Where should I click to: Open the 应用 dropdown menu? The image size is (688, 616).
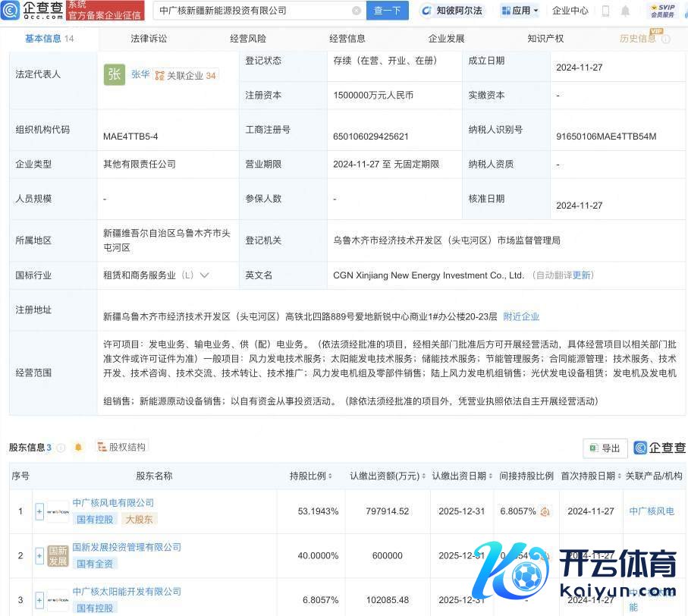520,11
